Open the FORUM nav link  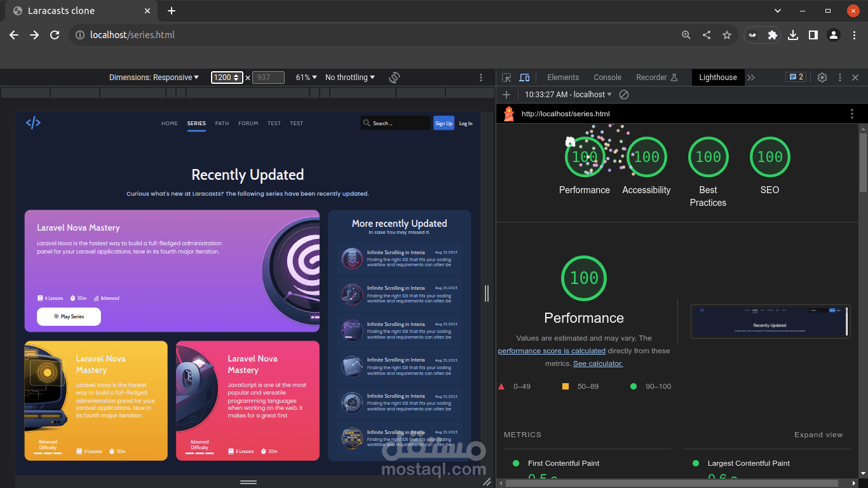click(248, 123)
